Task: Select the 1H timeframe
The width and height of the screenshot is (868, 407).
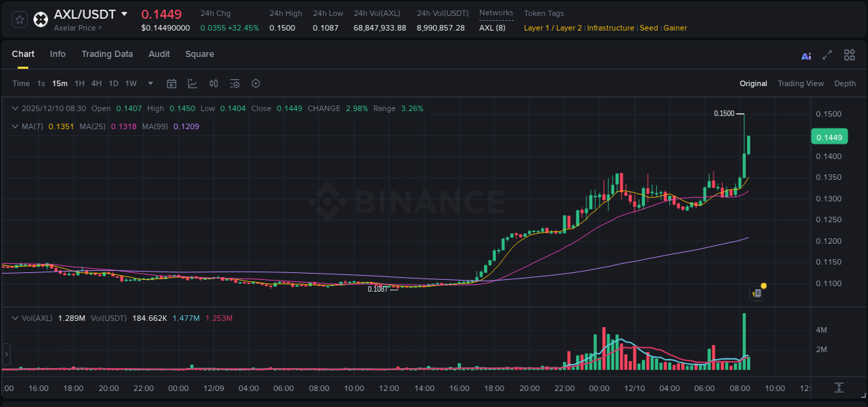Action: pos(79,83)
